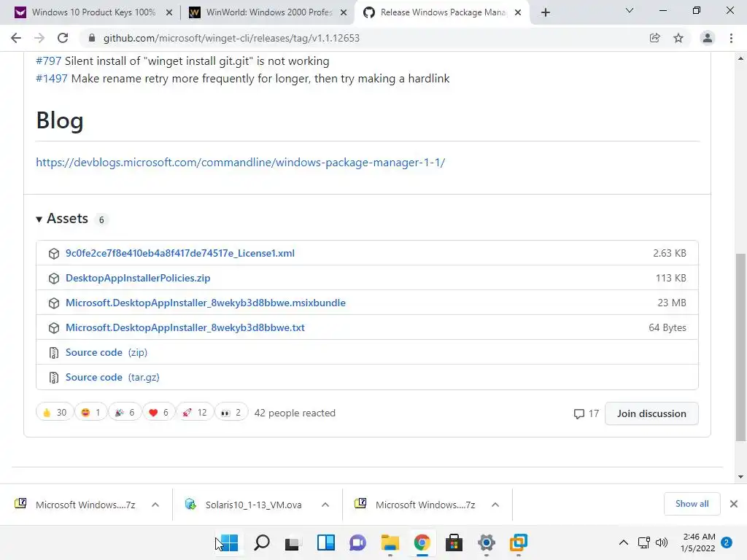Toggle heart reaction with 6
The image size is (747, 560).
click(158, 413)
